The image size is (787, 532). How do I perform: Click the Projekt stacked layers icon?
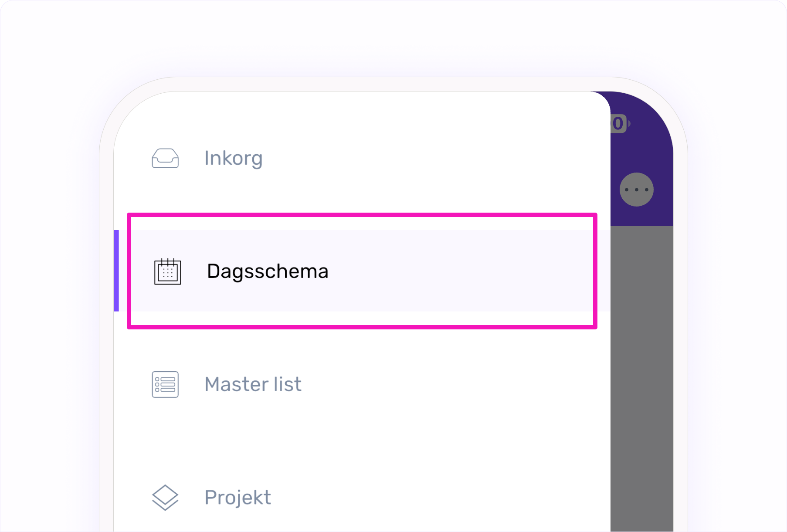pyautogui.click(x=165, y=497)
